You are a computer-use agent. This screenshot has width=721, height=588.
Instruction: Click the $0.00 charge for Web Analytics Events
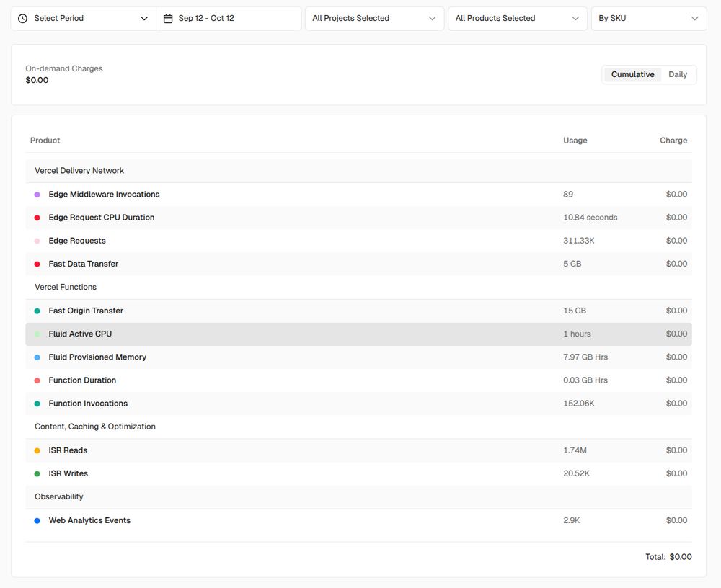pyautogui.click(x=676, y=520)
